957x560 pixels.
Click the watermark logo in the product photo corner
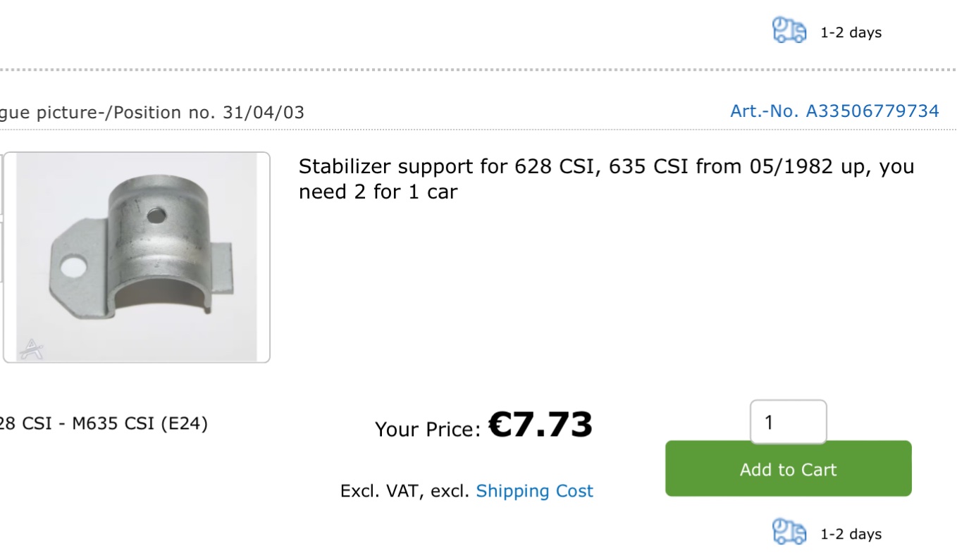tap(31, 348)
